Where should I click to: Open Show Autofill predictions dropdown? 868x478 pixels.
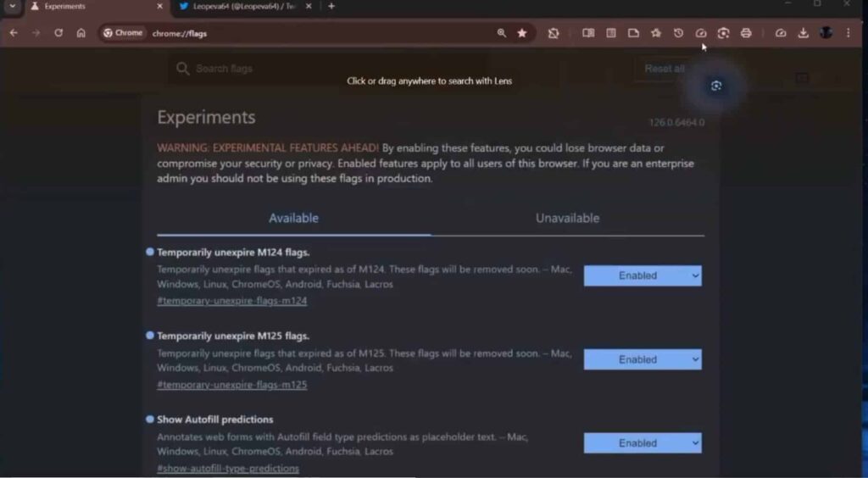[x=642, y=442]
